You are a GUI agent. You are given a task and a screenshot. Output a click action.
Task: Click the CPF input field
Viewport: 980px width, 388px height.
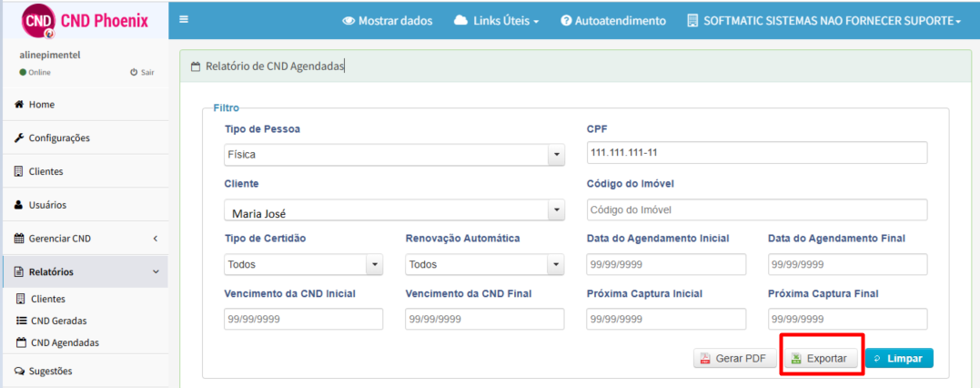pyautogui.click(x=756, y=153)
